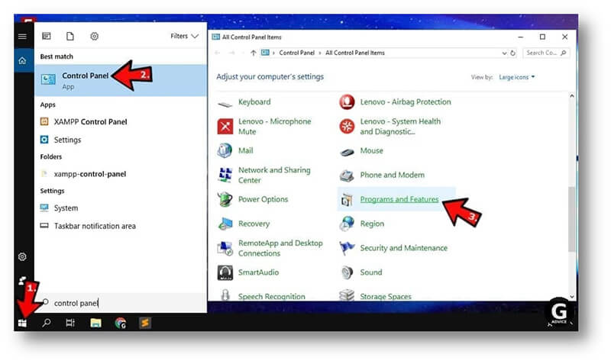Click the Start search box containing control panel
The height and width of the screenshot is (364, 611).
tap(121, 303)
